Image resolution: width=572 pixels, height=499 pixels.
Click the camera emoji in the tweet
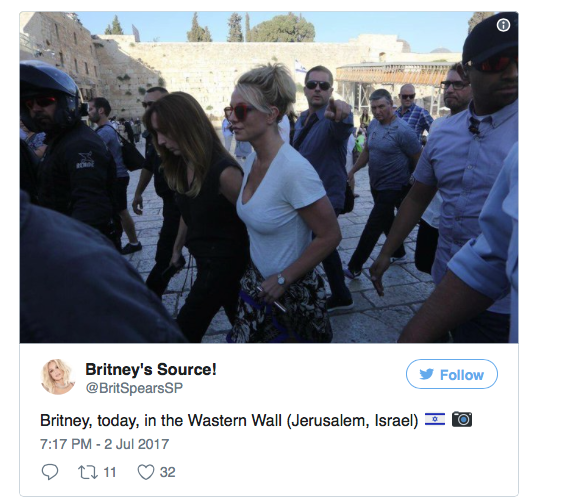point(462,419)
